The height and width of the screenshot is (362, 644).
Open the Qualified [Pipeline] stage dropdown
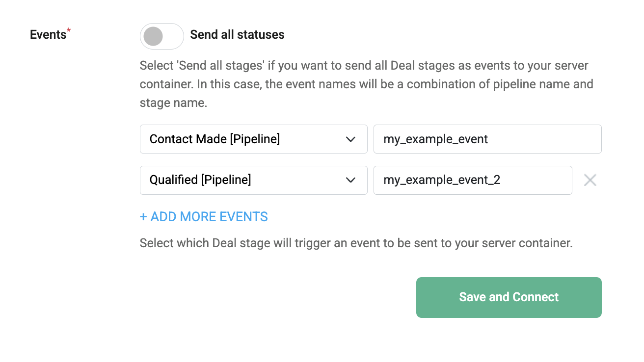tap(254, 180)
